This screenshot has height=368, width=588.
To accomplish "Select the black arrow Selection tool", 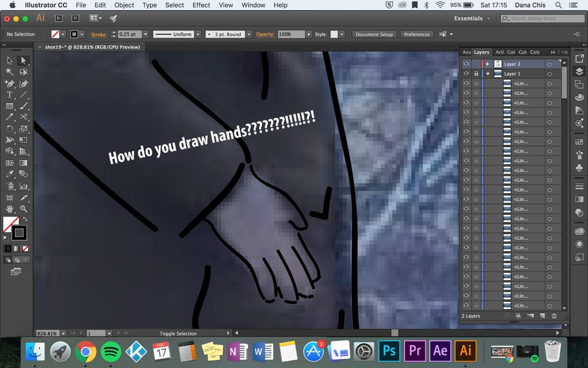I will point(10,60).
